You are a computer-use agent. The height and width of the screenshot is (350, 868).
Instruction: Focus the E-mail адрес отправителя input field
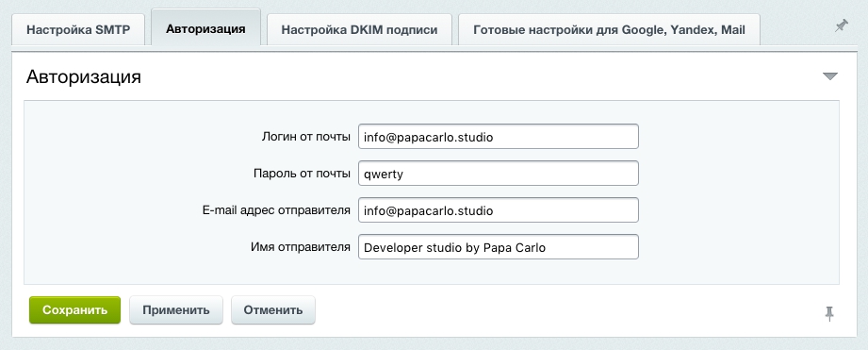tap(499, 210)
